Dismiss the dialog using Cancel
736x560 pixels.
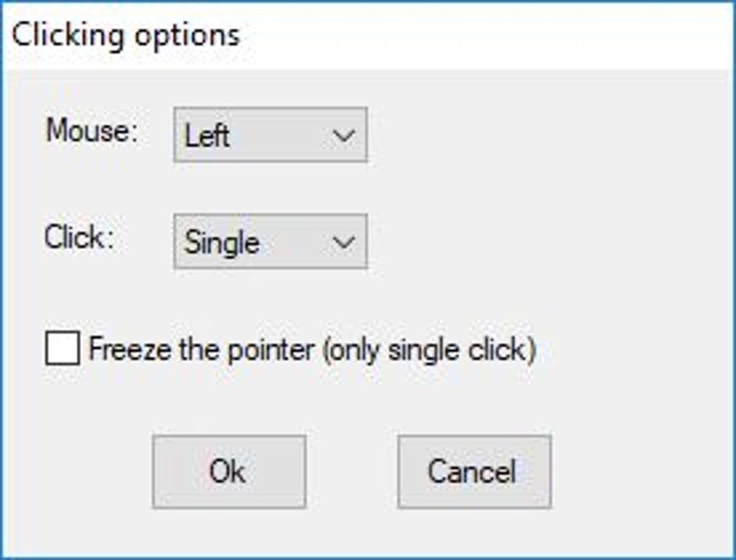click(x=474, y=471)
